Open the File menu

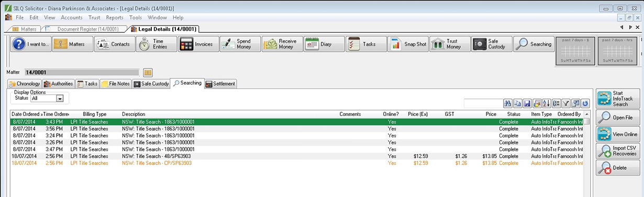point(20,18)
